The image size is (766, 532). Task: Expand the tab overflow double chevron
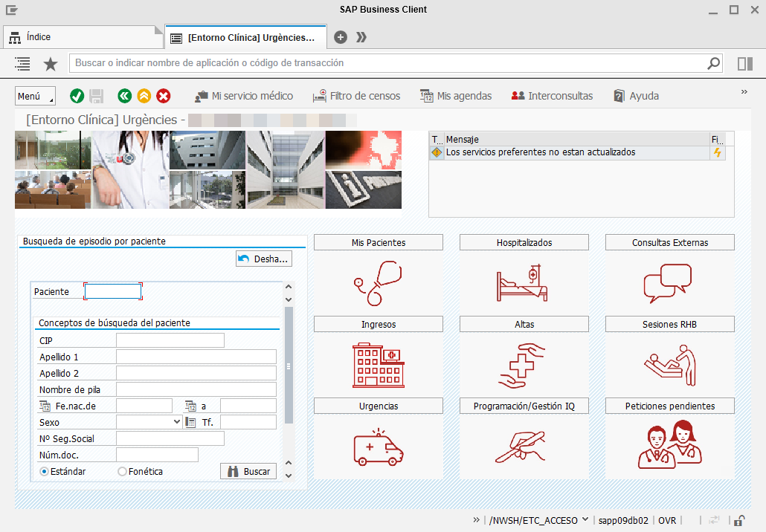pyautogui.click(x=361, y=37)
